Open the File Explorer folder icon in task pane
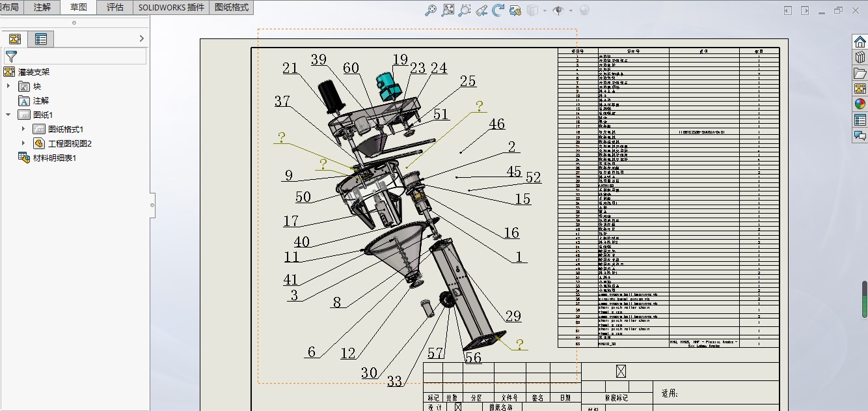Viewport: 868px width, 411px height. pos(860,73)
